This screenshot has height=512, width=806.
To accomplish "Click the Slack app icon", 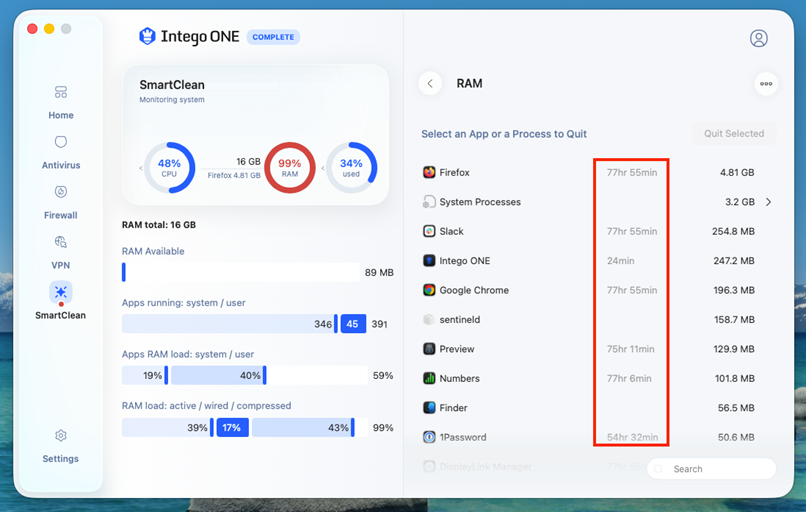I will tap(429, 231).
